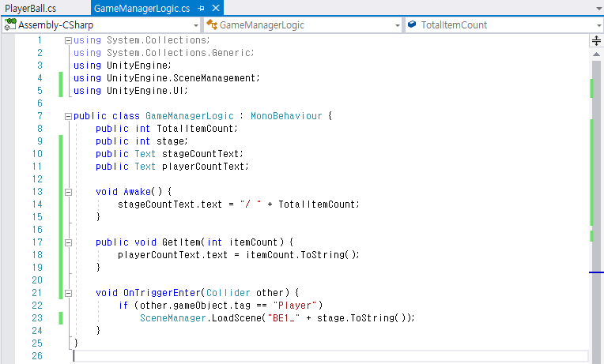Close the GameManagerLogic.cs tab
Viewport: 604px width, 364px height.
216,8
